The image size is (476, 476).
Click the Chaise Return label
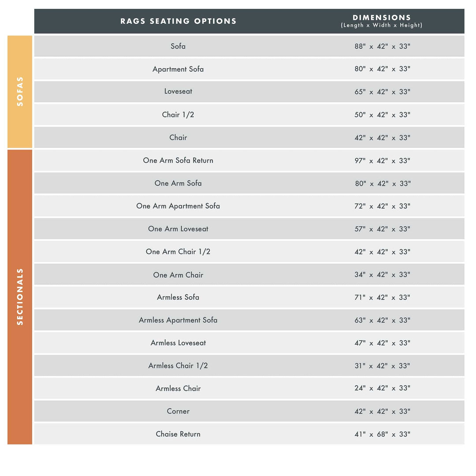coord(178,434)
